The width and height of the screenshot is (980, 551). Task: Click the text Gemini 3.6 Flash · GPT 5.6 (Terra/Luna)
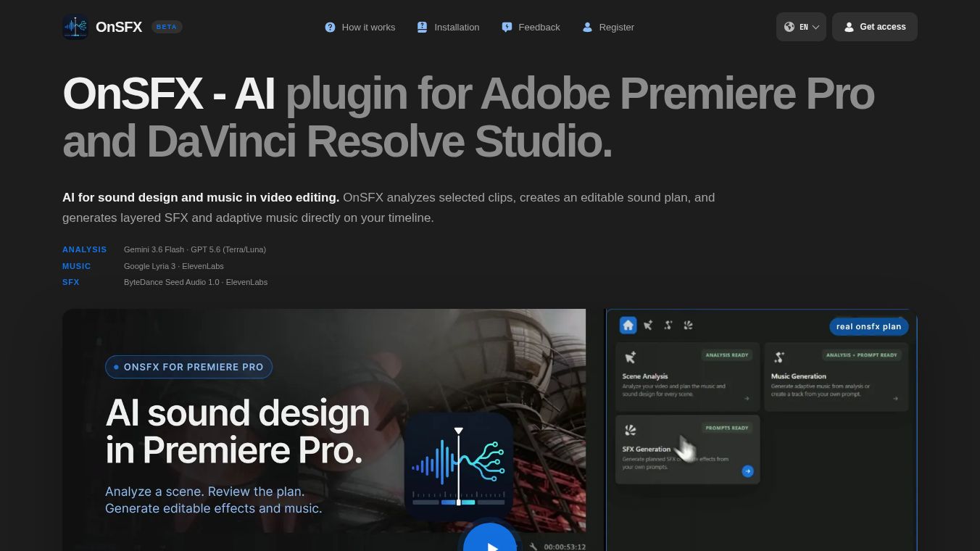click(195, 249)
